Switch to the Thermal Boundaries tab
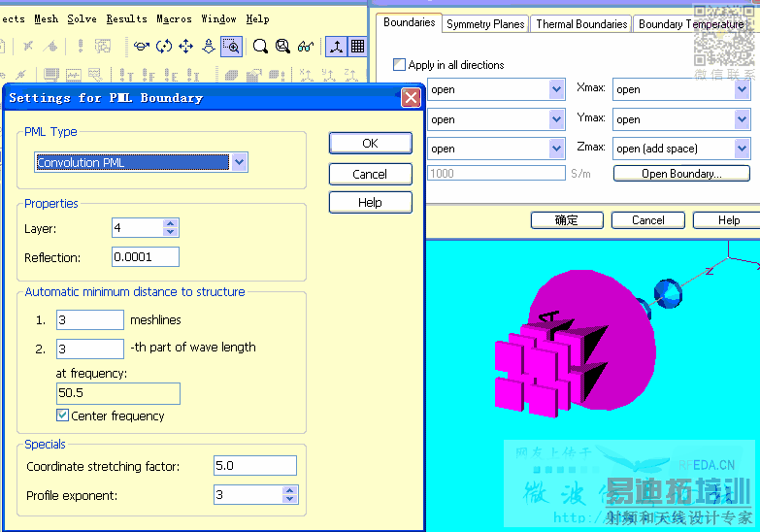The width and height of the screenshot is (760, 532). click(581, 23)
